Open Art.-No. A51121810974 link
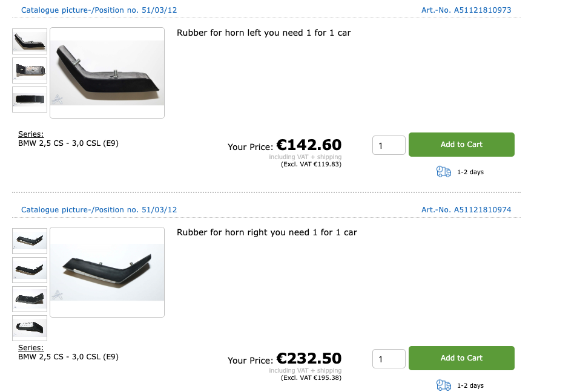This screenshot has height=392, width=580. [x=466, y=210]
